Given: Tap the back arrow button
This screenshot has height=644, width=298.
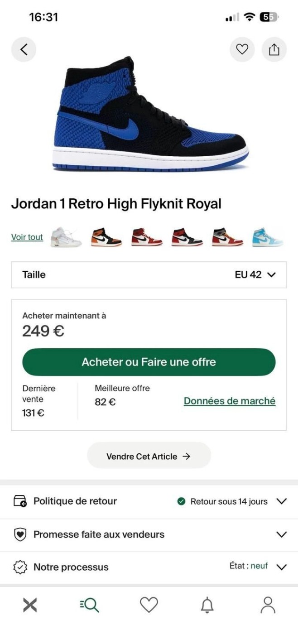Looking at the screenshot, I should 24,49.
